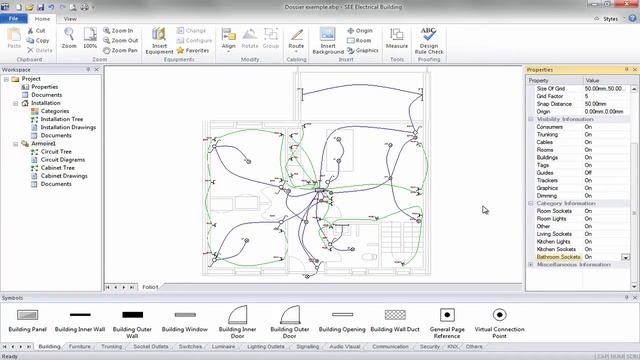Click the Route cabling tool
Screen dimensions: 640x360
(x=296, y=38)
